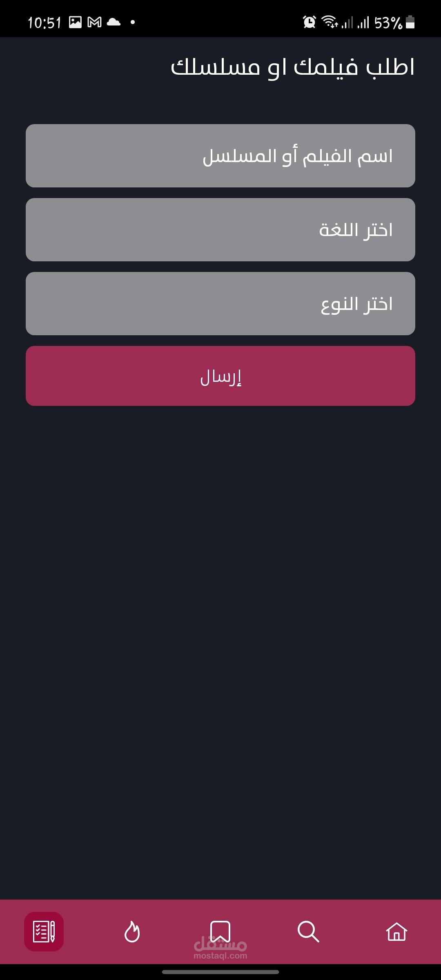Screen dimensions: 441x980
Task: Expand the اختر اللغة language dropdown
Action: click(220, 229)
